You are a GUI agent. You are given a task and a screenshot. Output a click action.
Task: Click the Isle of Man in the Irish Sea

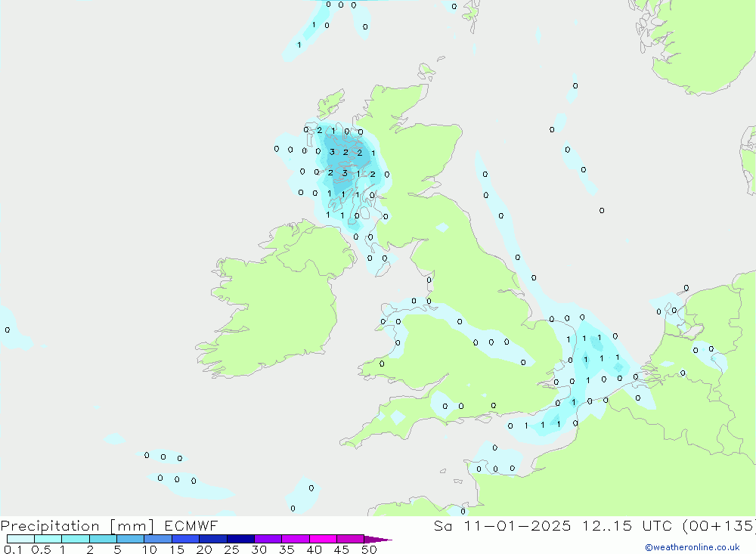coord(383,268)
